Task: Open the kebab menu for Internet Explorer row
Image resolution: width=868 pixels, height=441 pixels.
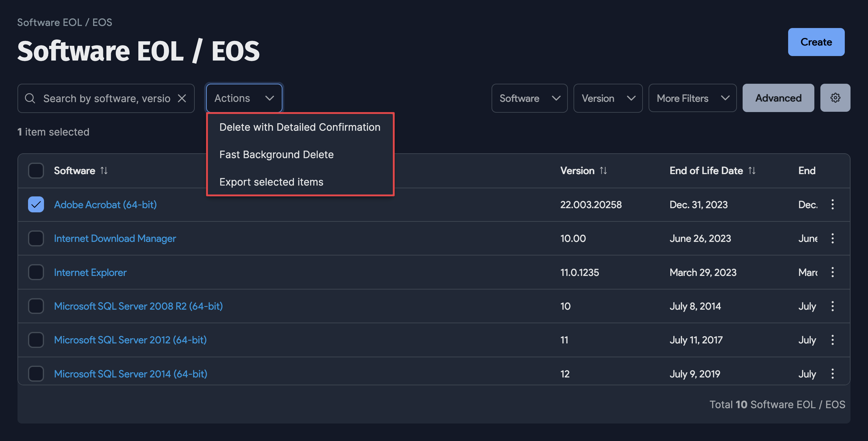Action: 833,272
